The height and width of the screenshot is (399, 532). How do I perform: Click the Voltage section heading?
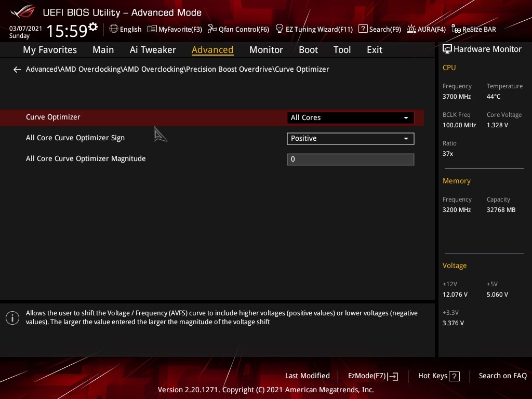pos(455,265)
